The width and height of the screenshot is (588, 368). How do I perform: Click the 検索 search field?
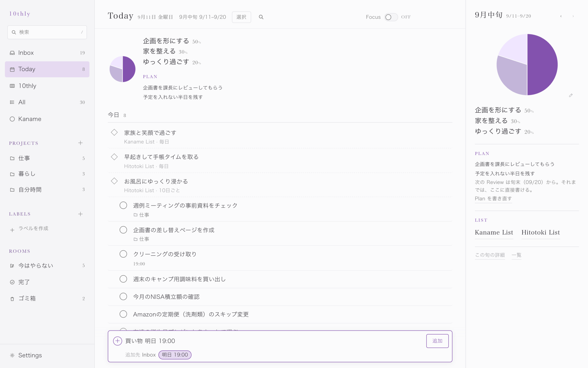[x=47, y=32]
